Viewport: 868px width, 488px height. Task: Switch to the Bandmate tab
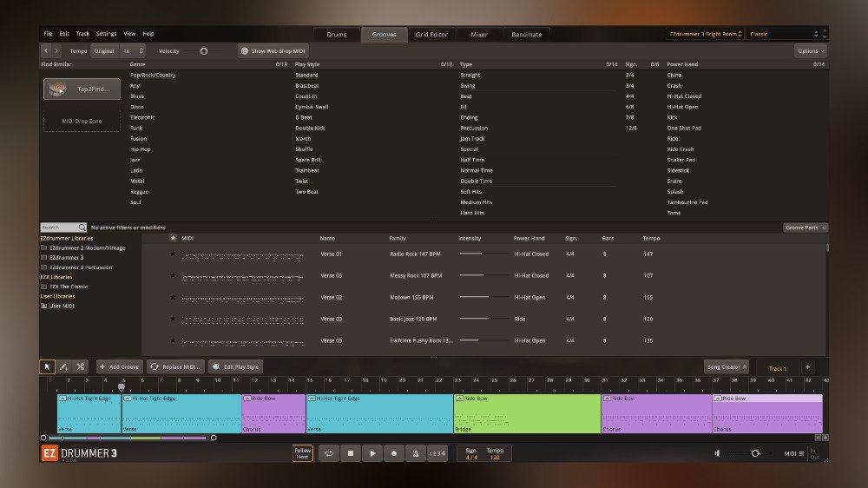coord(527,35)
